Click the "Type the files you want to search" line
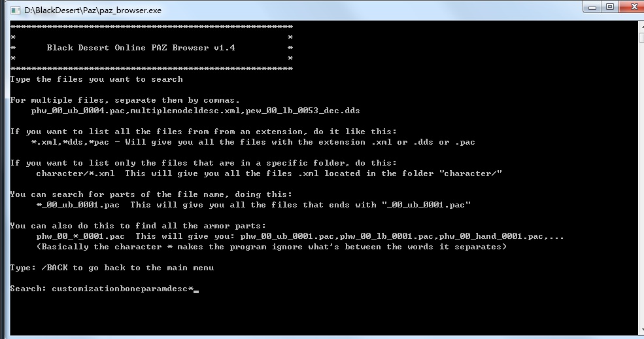This screenshot has height=339, width=644. [x=97, y=79]
